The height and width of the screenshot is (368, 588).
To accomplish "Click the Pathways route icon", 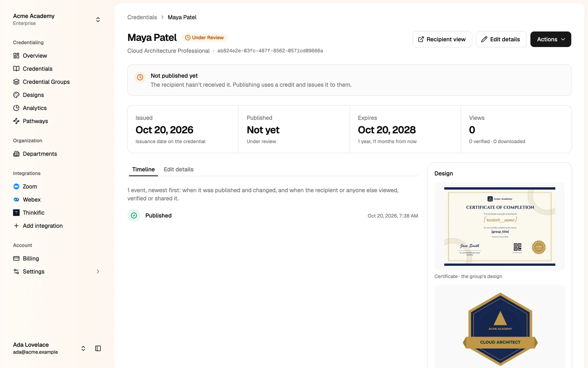I will click(16, 121).
